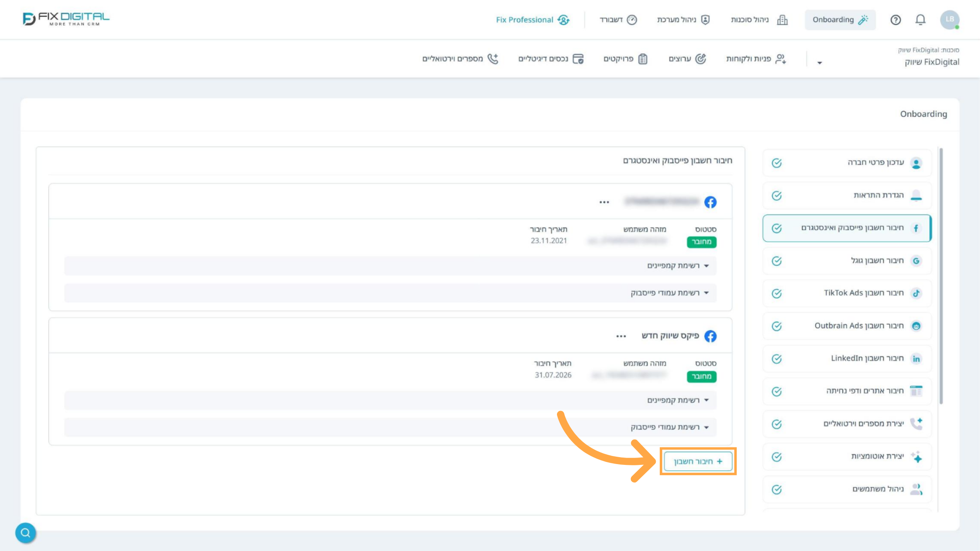Open three-dots menu of פיקס שיווק חדש

coord(621,336)
